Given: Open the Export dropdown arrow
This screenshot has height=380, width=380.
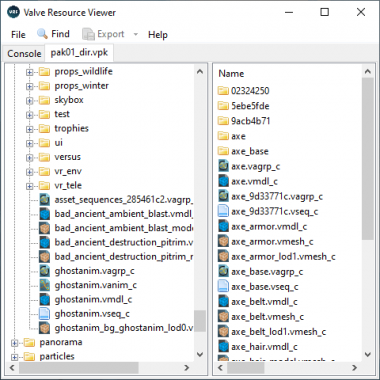Looking at the screenshot, I should point(136,34).
